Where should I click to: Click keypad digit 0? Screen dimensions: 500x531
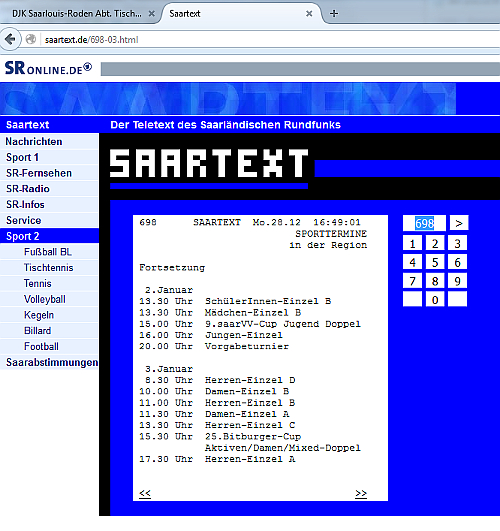click(x=435, y=300)
